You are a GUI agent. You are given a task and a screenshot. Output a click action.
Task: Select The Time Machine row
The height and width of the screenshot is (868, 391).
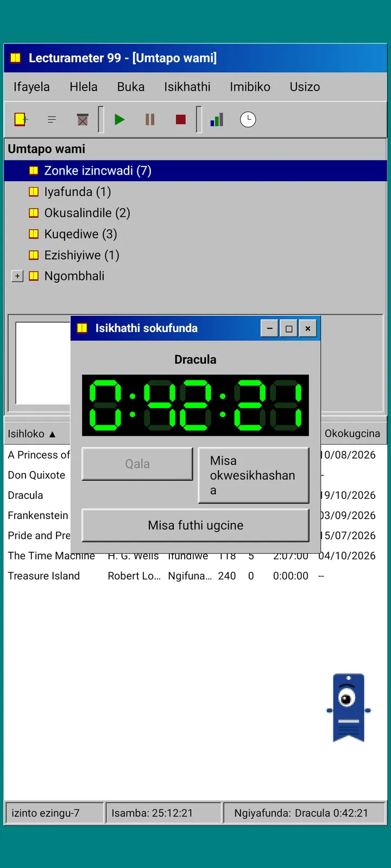tap(195, 556)
